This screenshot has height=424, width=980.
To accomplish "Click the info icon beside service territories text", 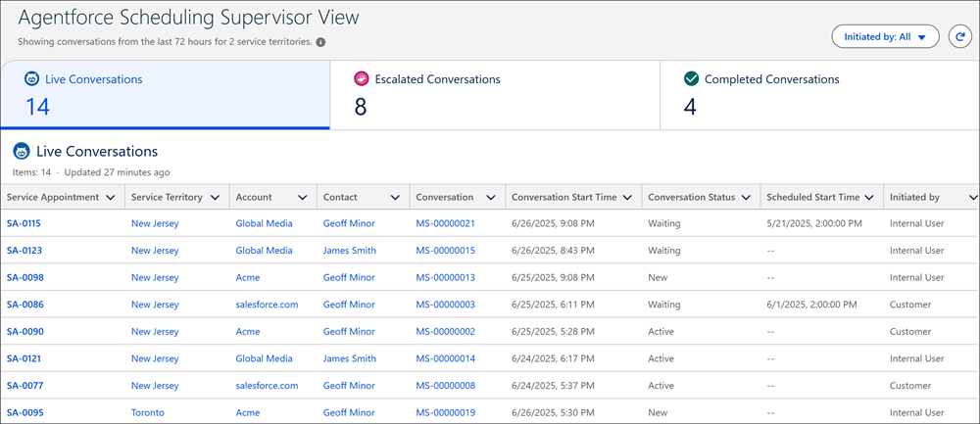I will tap(320, 42).
